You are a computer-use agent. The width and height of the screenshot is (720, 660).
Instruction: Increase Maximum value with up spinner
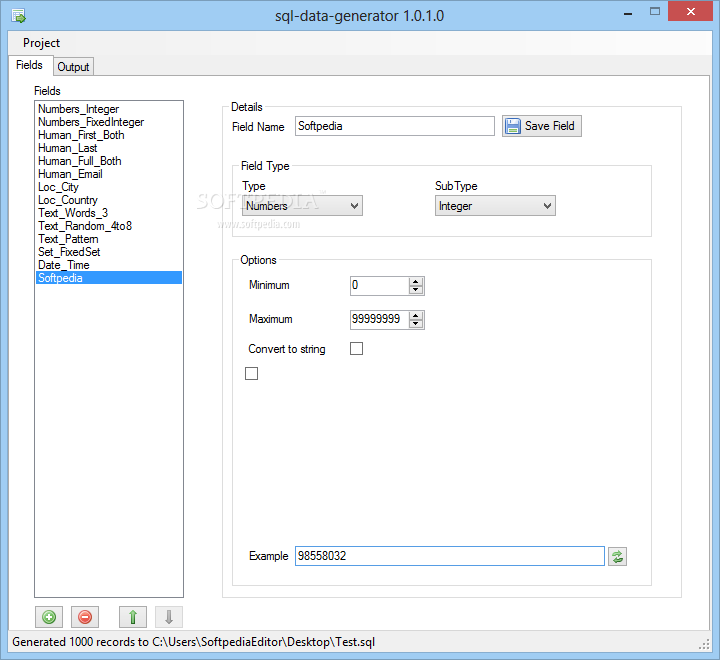[x=416, y=315]
